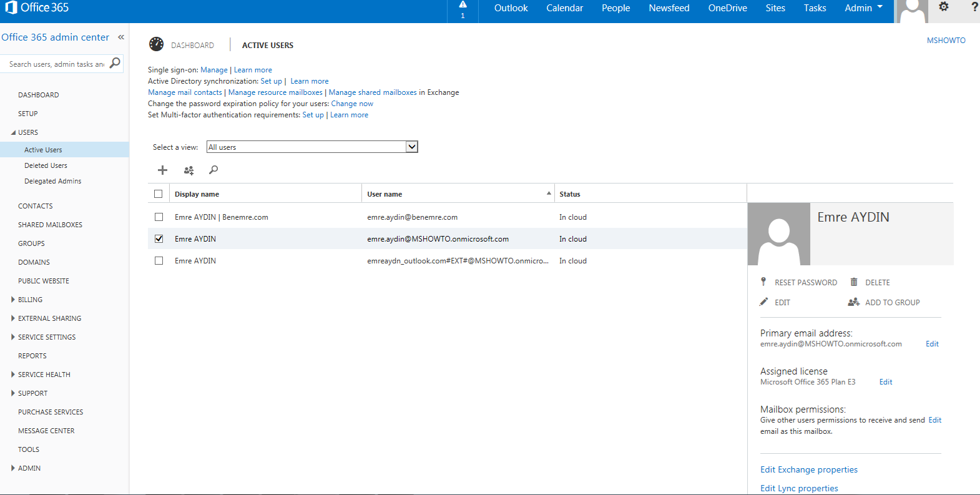This screenshot has width=980, height=495.
Task: Click Change now password policy link
Action: click(352, 104)
